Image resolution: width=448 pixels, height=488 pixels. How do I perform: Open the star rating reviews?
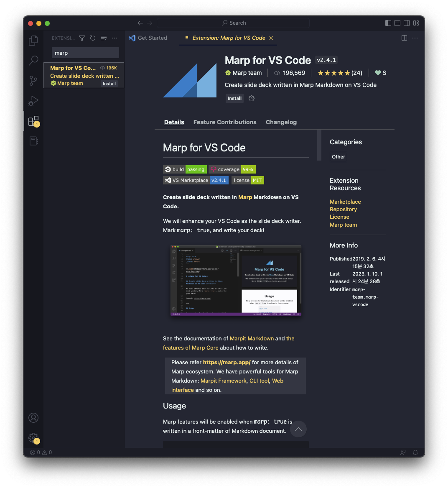point(340,73)
